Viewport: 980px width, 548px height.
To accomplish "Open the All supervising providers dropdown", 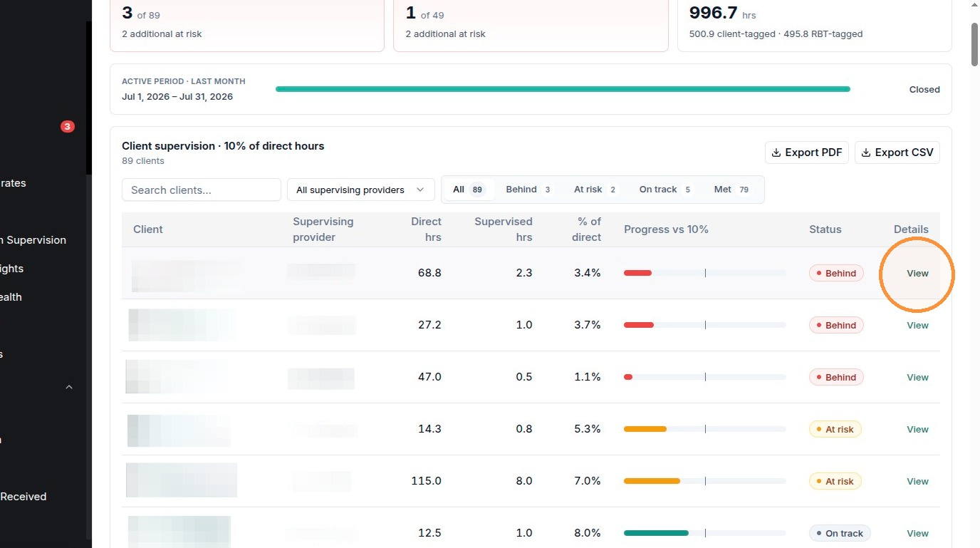I will click(x=361, y=190).
